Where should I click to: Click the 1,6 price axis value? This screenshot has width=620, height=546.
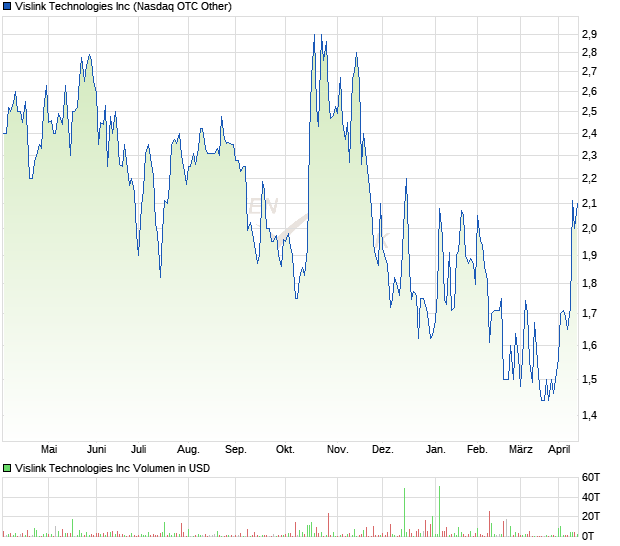tap(589, 346)
